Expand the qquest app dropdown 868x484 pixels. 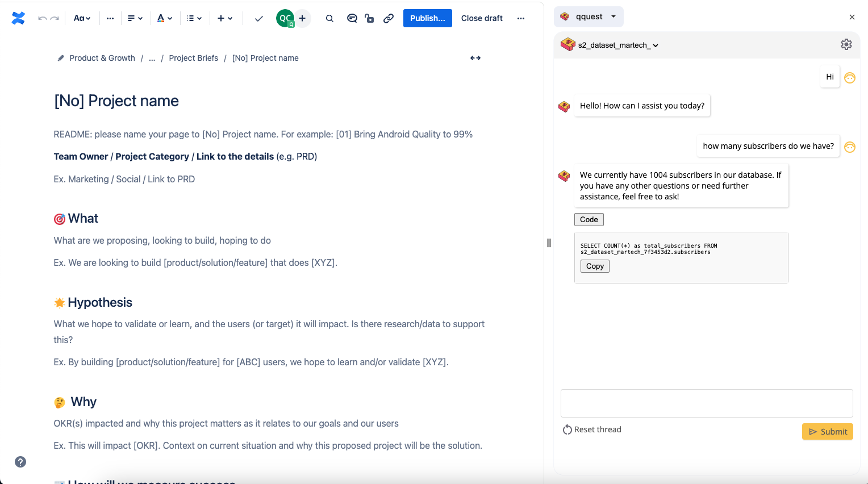[x=589, y=16]
